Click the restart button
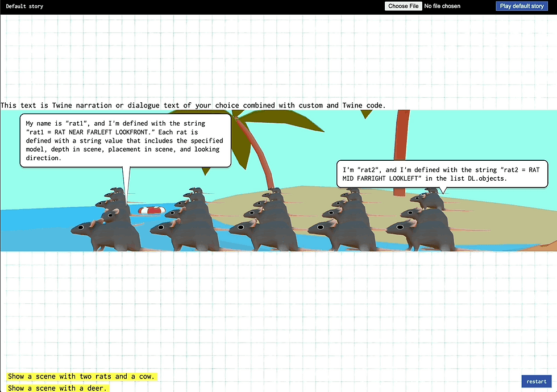 coord(535,381)
